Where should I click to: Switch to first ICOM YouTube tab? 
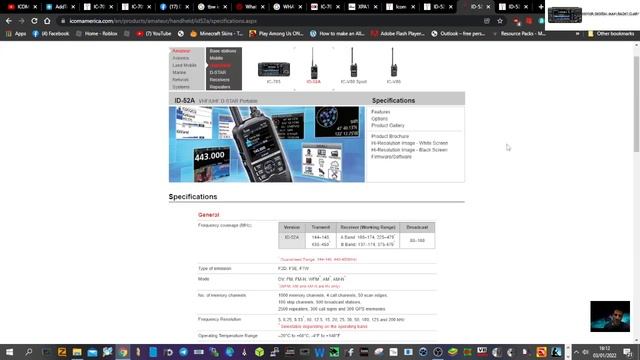click(21, 7)
